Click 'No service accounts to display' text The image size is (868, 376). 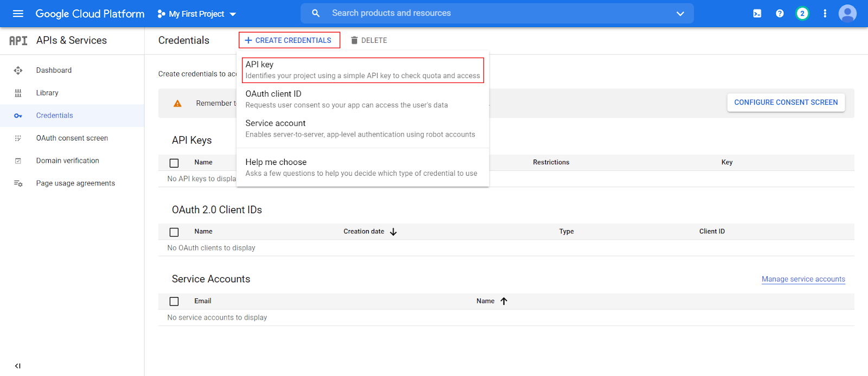(x=217, y=318)
